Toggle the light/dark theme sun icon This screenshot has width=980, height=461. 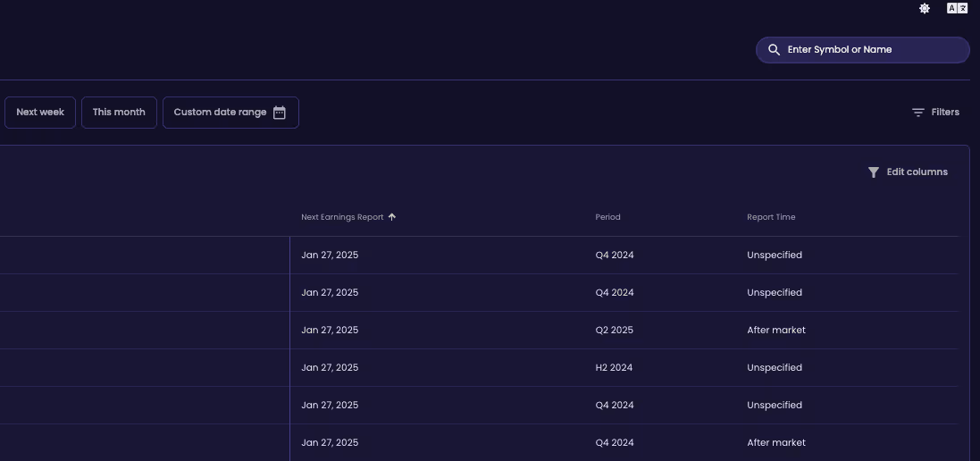[x=925, y=9]
